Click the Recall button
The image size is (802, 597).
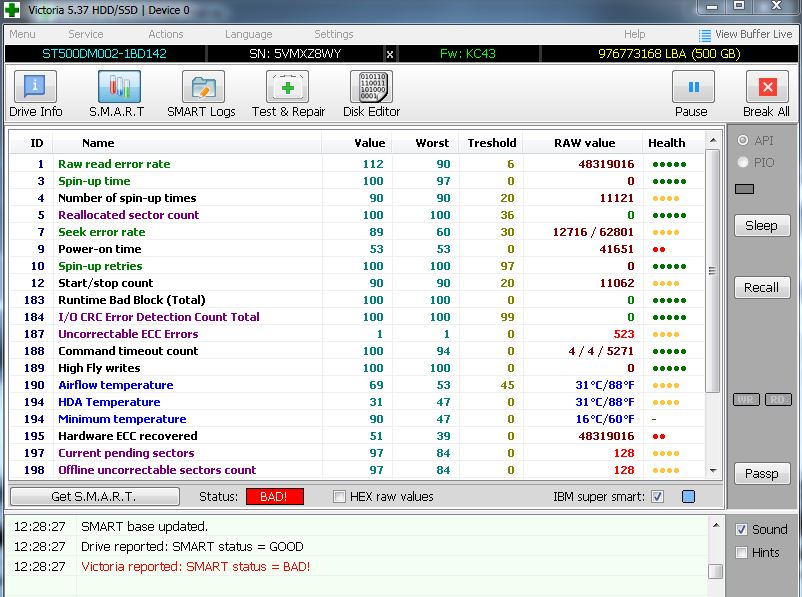[762, 288]
